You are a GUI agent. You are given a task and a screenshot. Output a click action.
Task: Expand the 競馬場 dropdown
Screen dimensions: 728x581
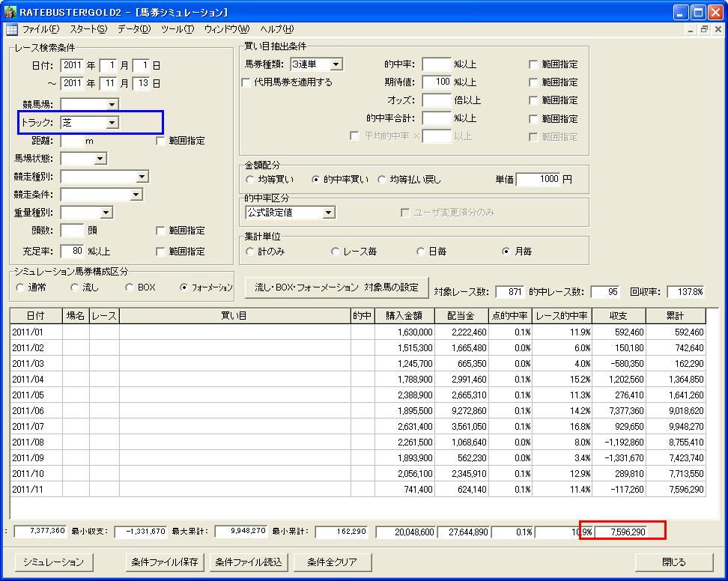coord(112,104)
